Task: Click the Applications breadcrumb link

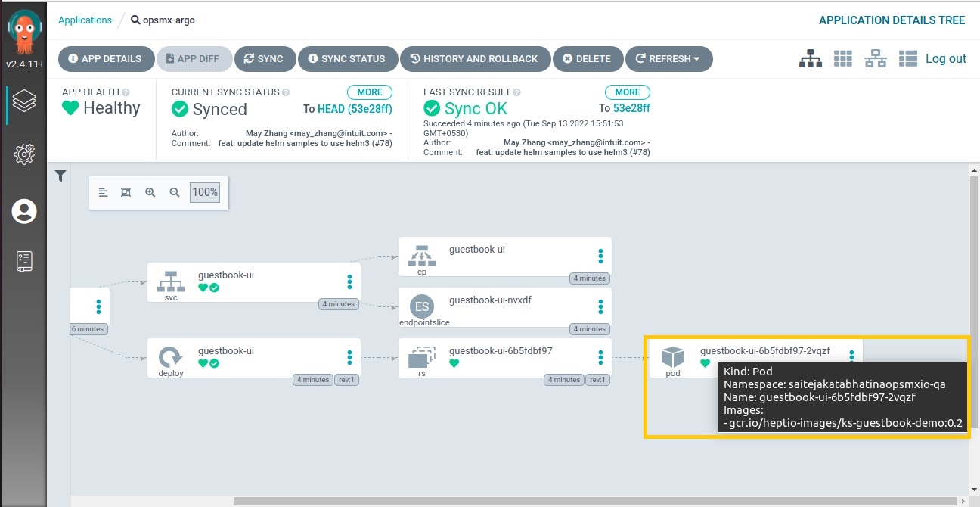Action: click(85, 20)
